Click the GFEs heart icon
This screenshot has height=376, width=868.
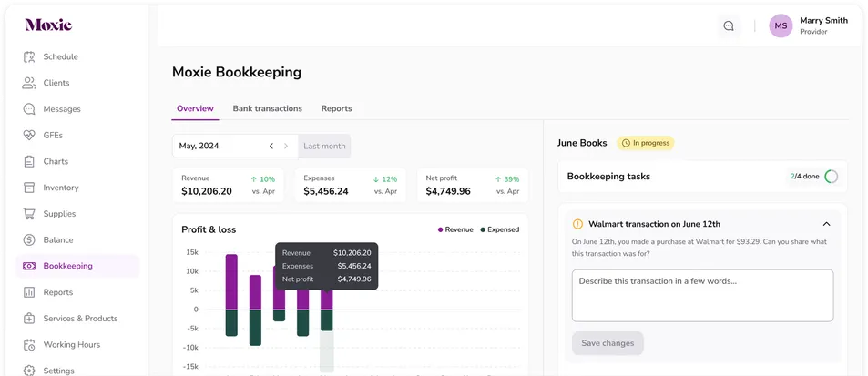[29, 135]
